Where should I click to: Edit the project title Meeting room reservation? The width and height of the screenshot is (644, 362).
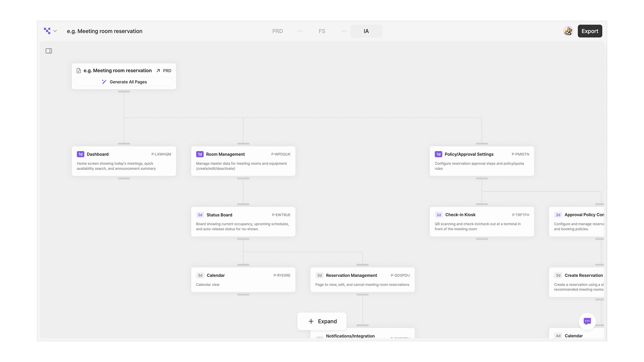pos(105,31)
